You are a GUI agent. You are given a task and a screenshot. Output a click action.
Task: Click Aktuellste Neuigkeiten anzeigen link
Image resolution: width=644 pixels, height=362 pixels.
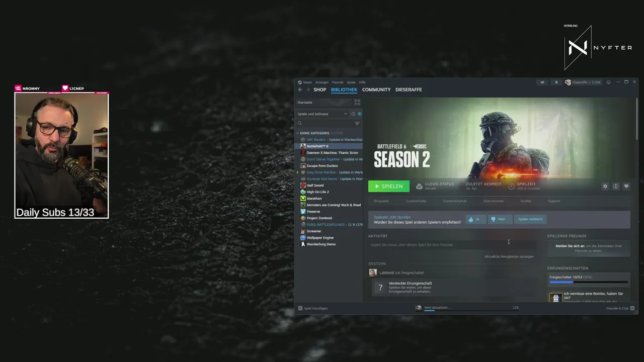pos(509,256)
